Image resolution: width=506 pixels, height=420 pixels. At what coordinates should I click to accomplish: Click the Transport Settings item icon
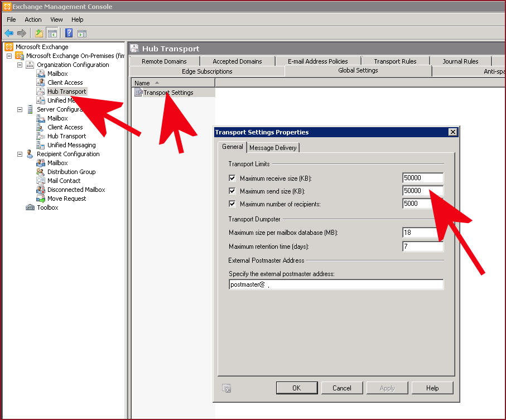(x=139, y=93)
